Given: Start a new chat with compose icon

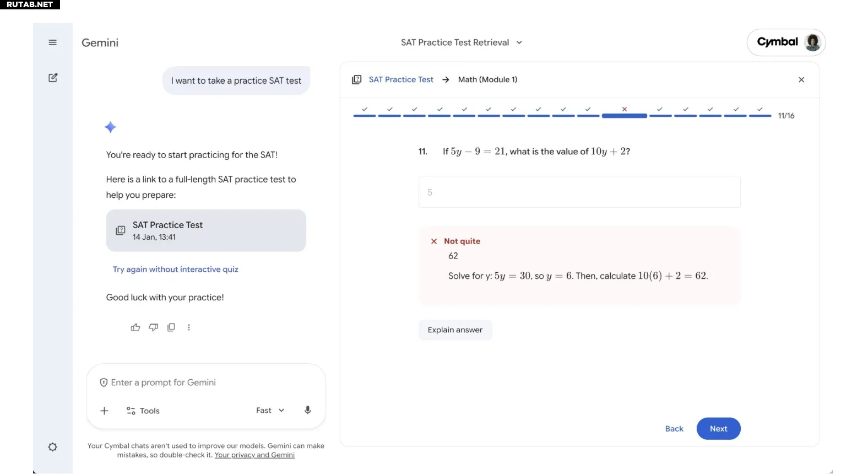Looking at the screenshot, I should (53, 78).
